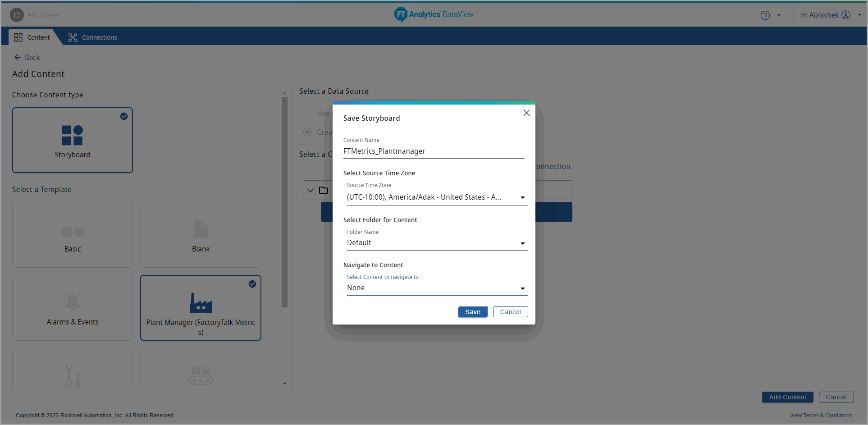The width and height of the screenshot is (868, 425).
Task: Click the Content tab grid icon
Action: click(18, 37)
